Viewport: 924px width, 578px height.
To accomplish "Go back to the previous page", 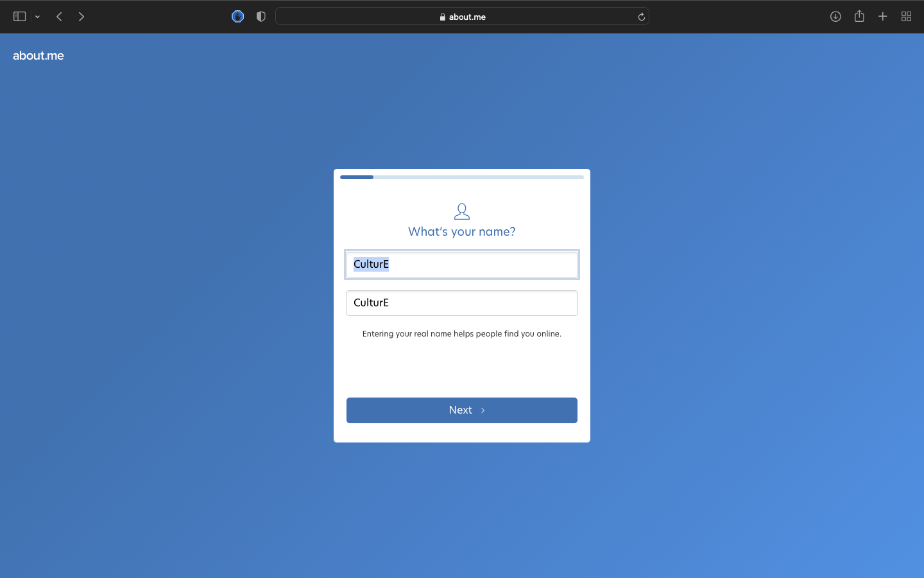I will click(x=59, y=17).
